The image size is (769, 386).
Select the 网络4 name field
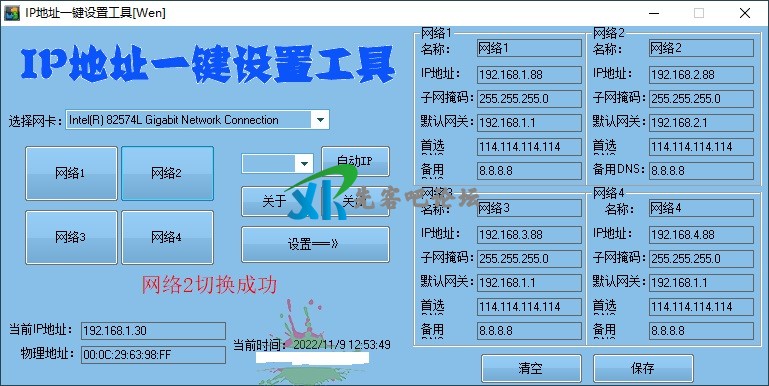(701, 208)
